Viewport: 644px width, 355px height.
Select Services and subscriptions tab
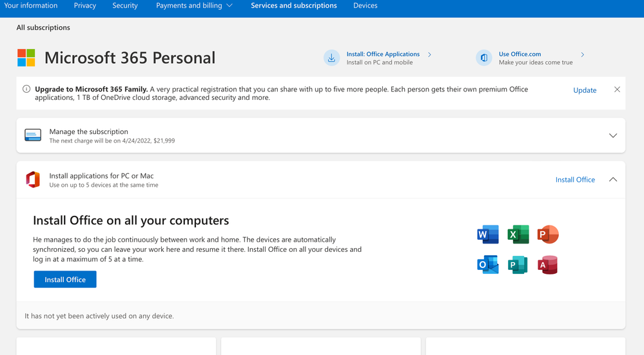point(294,6)
